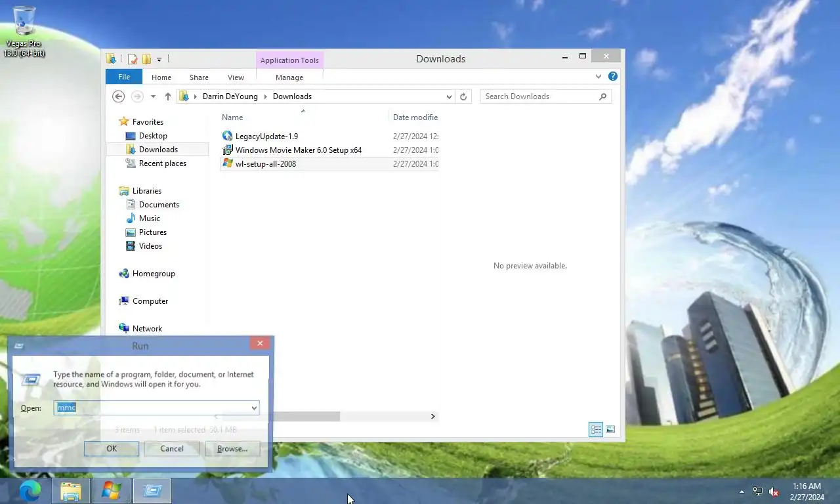Click the New folder icon in quick access toolbar

pos(146,59)
